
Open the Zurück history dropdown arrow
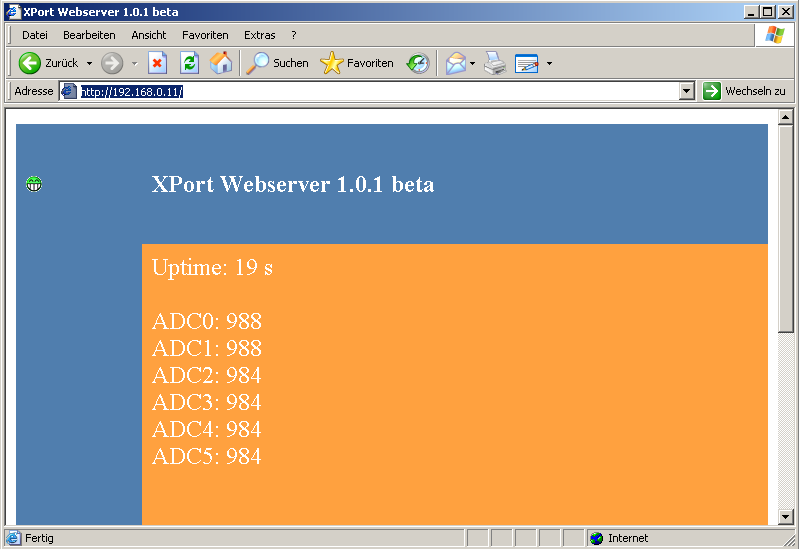(89, 64)
